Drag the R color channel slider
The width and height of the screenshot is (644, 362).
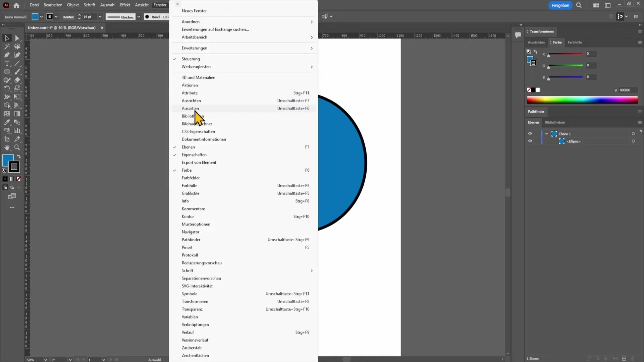pyautogui.click(x=549, y=55)
